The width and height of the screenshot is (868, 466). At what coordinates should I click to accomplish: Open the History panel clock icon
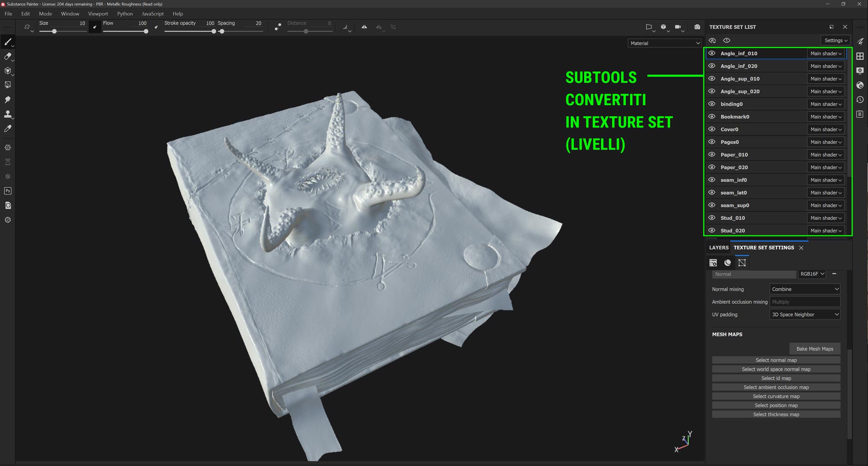point(860,99)
